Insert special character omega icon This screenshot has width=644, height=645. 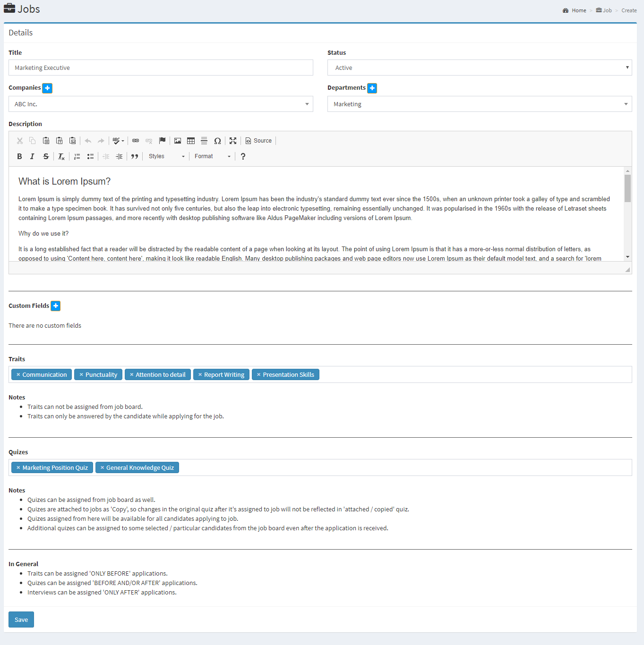click(x=217, y=141)
